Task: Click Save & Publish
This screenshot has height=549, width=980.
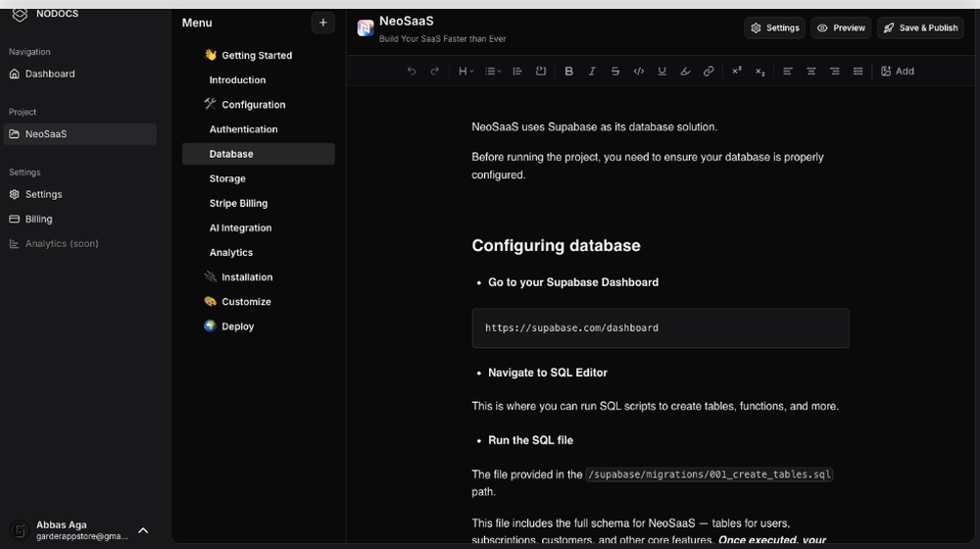Action: click(920, 28)
